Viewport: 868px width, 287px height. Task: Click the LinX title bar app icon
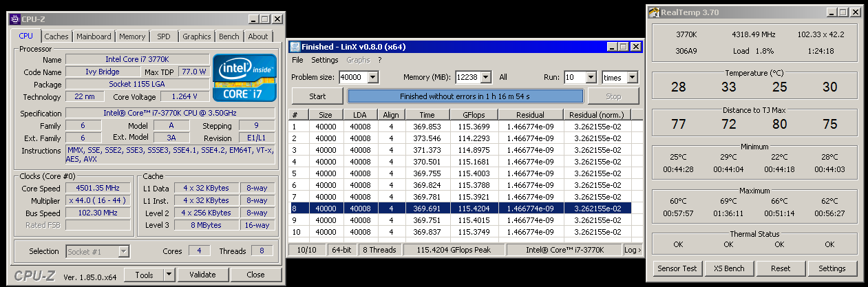tap(295, 47)
